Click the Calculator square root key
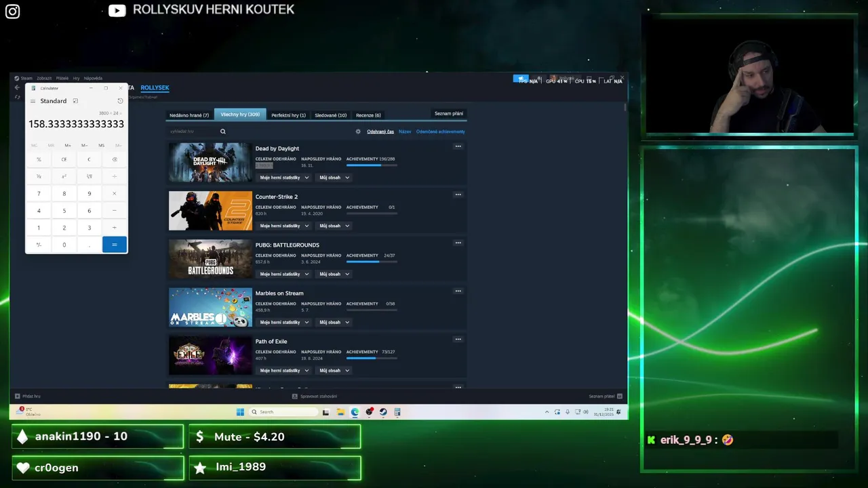This screenshot has height=488, width=868. click(89, 176)
